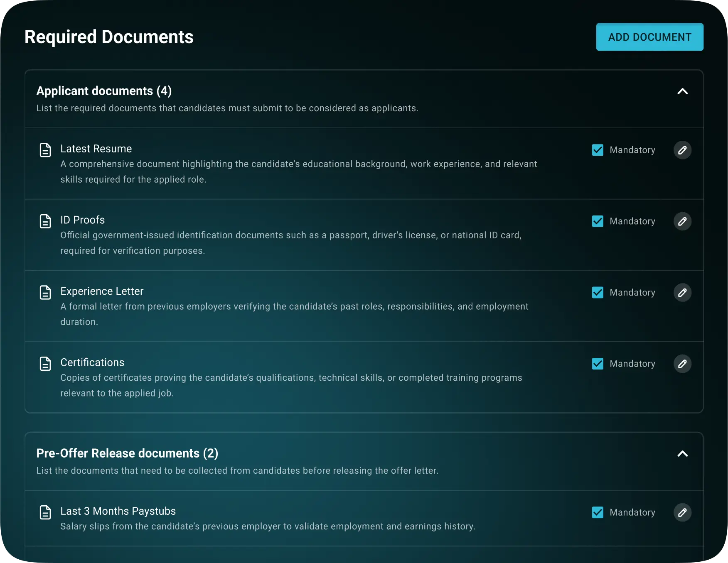Viewport: 728px width, 563px height.
Task: Click the edit pencil icon for Latest Resume
Action: coord(683,150)
